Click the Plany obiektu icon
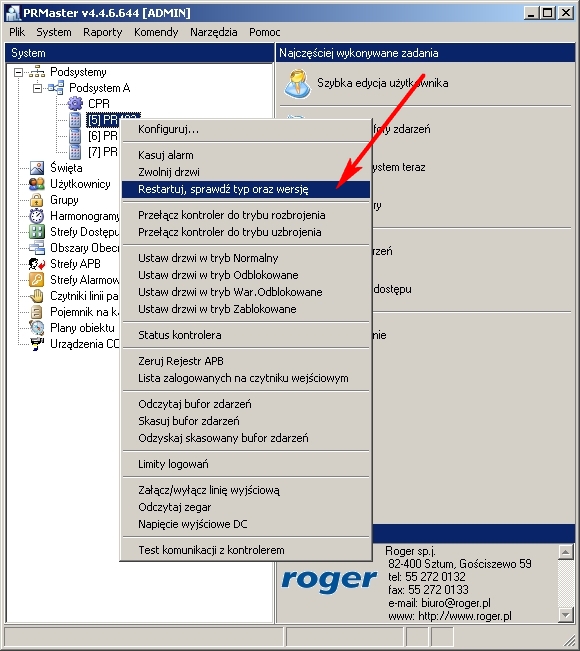 coord(37,328)
